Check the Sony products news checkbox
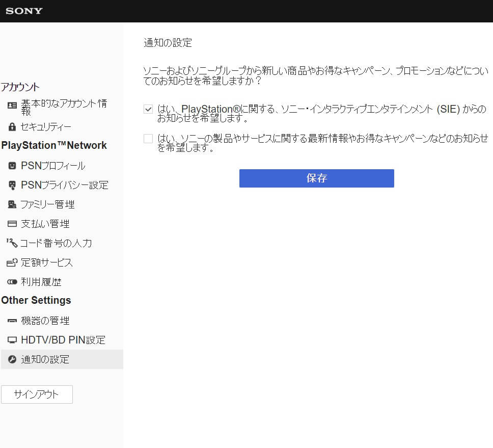 [x=148, y=139]
